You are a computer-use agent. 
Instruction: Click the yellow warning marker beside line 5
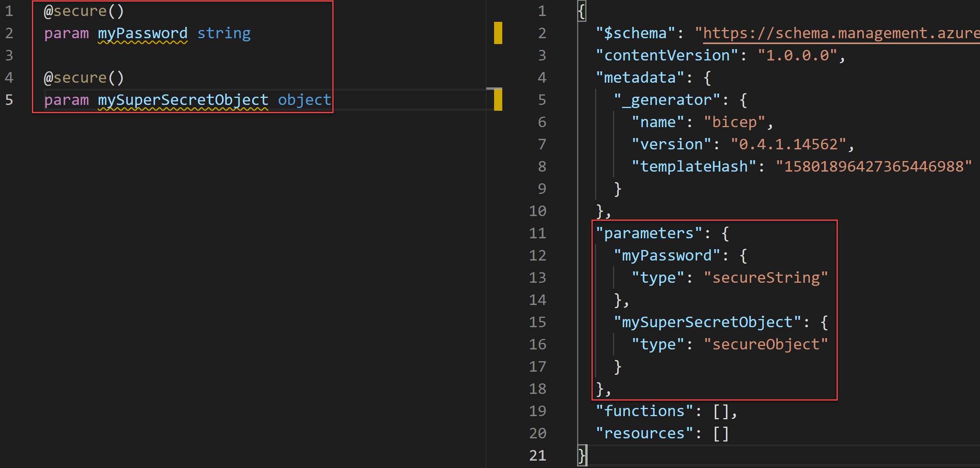[x=498, y=100]
